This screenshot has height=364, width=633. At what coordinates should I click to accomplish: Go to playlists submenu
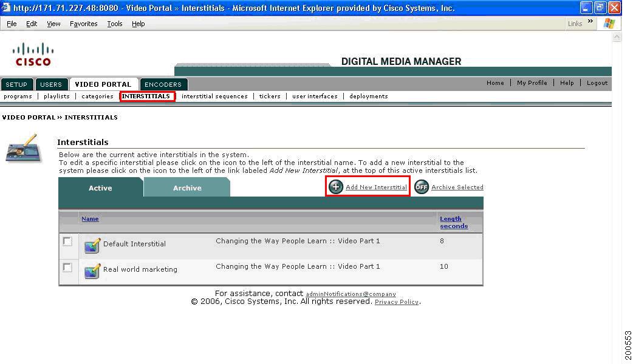tap(56, 96)
